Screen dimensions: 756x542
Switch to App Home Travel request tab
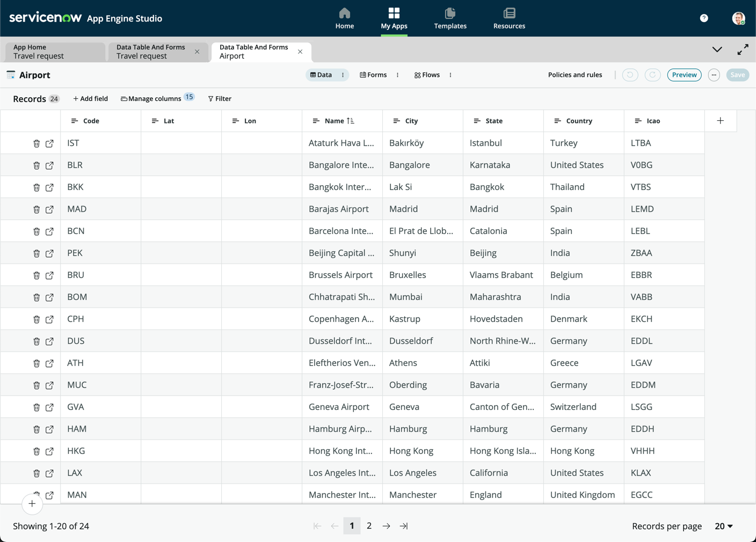55,52
